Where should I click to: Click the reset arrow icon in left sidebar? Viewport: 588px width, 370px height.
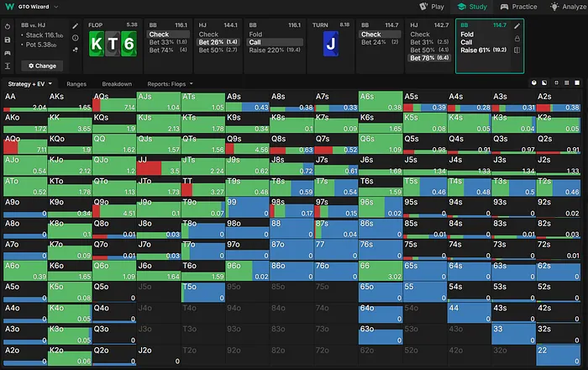(x=8, y=27)
